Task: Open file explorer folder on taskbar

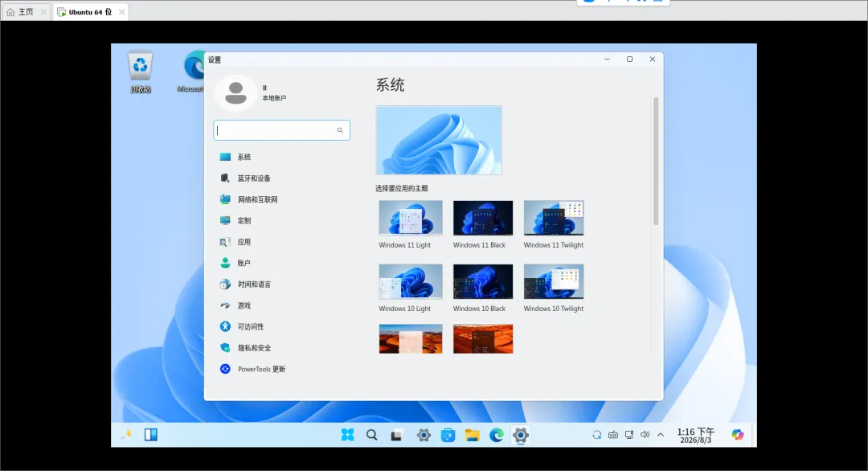Action: pyautogui.click(x=473, y=436)
